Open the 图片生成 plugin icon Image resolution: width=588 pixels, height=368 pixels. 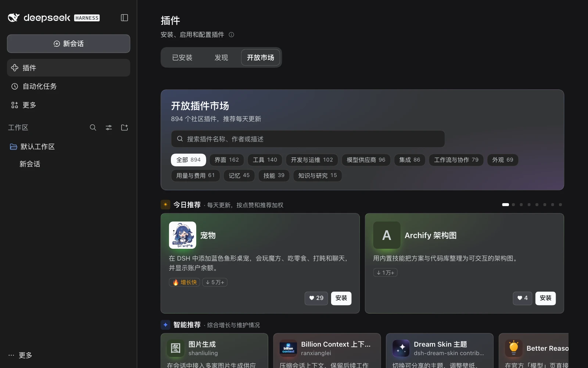coord(176,348)
